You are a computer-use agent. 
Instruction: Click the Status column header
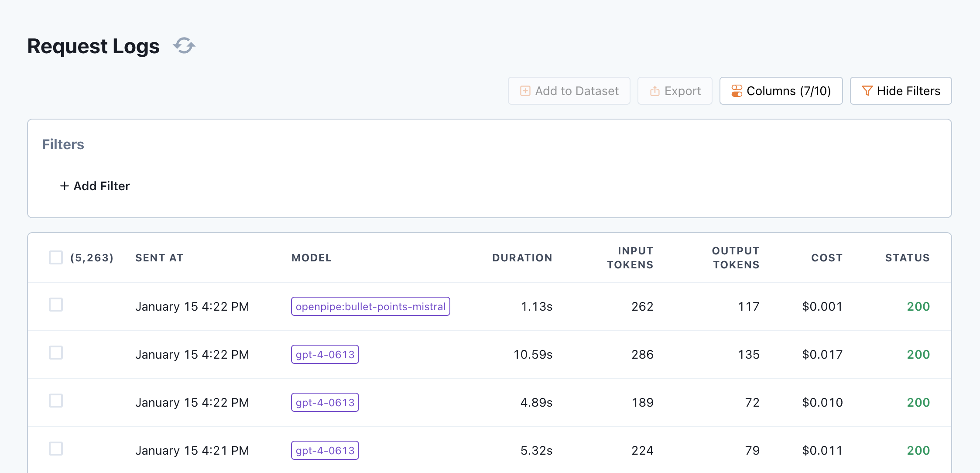coord(907,258)
